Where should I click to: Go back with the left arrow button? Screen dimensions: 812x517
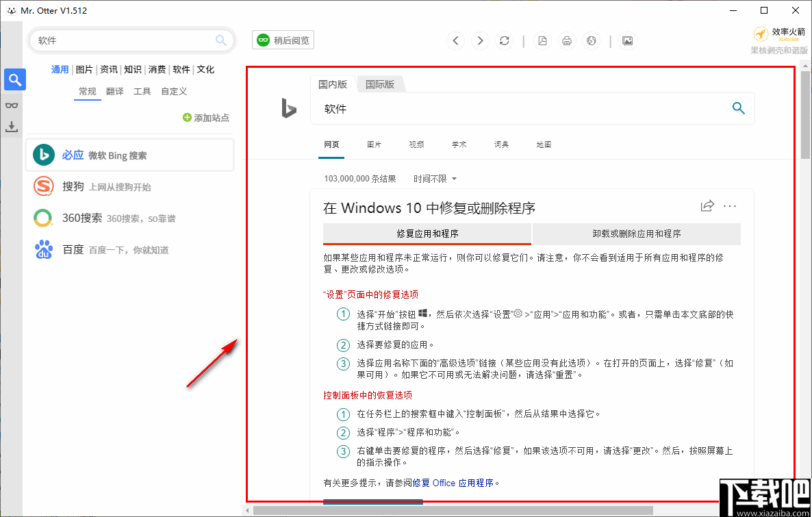(456, 40)
